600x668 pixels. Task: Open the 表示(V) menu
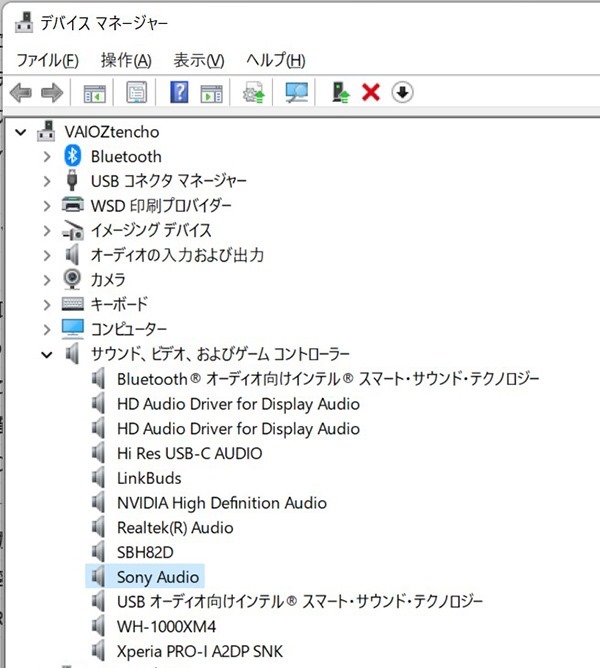pyautogui.click(x=199, y=60)
